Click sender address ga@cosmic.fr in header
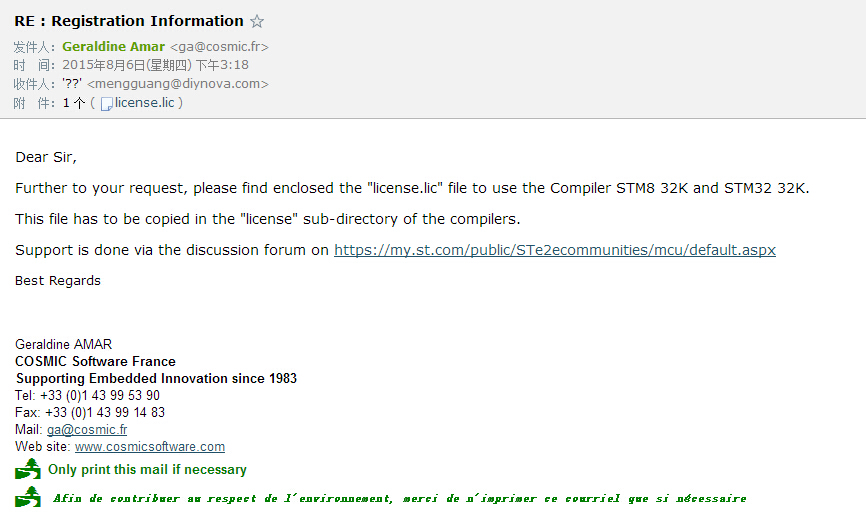The height and width of the screenshot is (523, 866). point(219,47)
